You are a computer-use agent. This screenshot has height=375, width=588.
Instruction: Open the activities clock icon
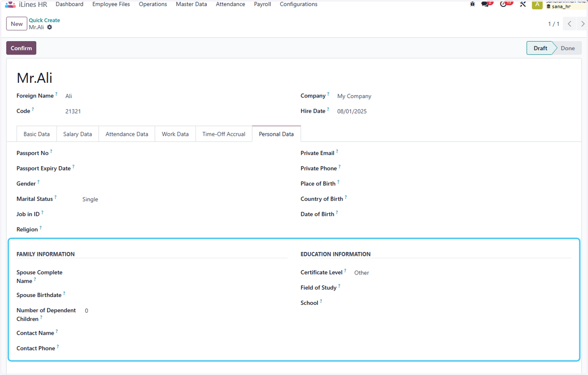504,4
